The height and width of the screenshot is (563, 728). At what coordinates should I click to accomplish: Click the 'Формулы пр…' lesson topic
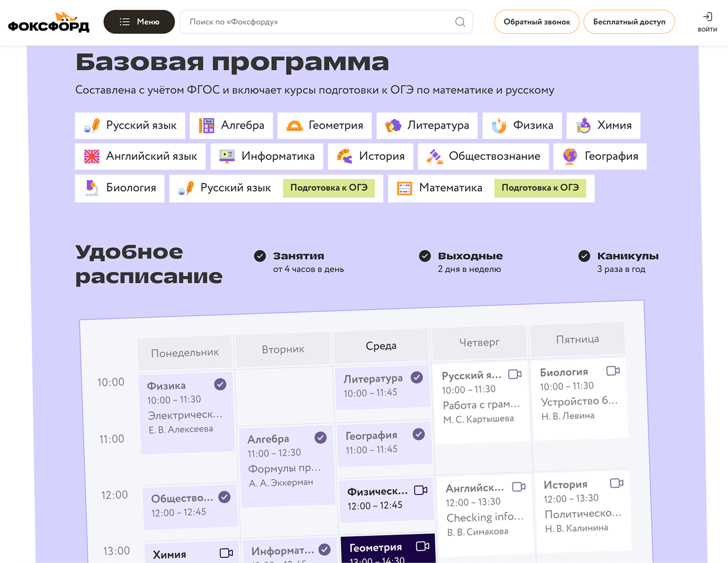(x=284, y=468)
